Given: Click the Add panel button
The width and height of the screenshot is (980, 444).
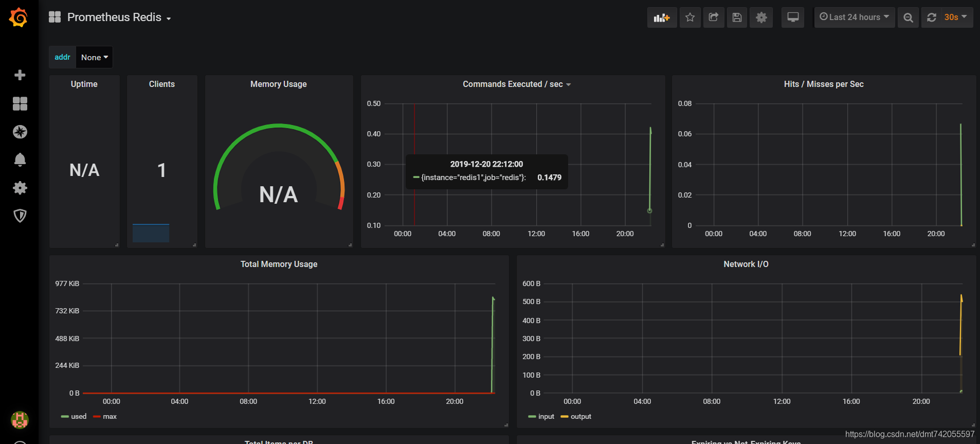Looking at the screenshot, I should (662, 17).
